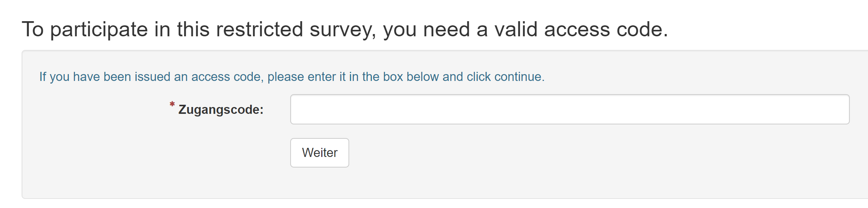868x208 pixels.
Task: Activate the empty field above Weiter
Action: pos(569,109)
